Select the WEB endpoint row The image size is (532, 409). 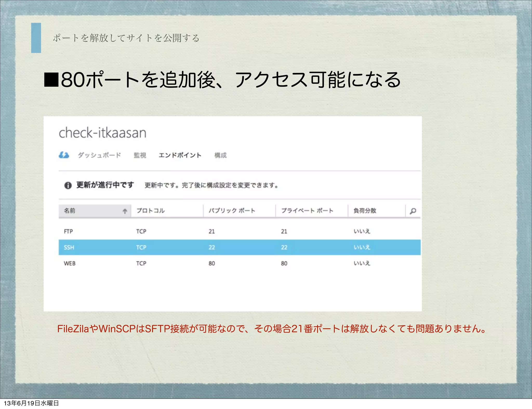[240, 263]
